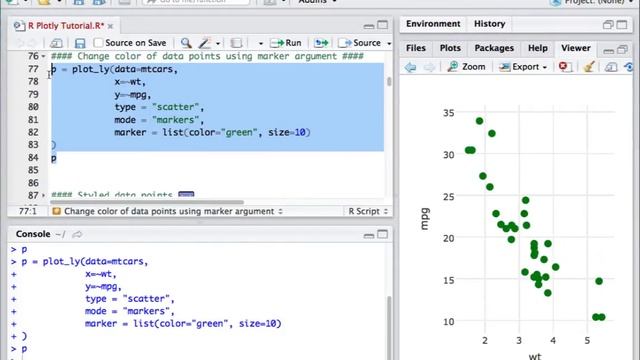Open the Export dropdown menu
The height and width of the screenshot is (360, 640).
(523, 67)
